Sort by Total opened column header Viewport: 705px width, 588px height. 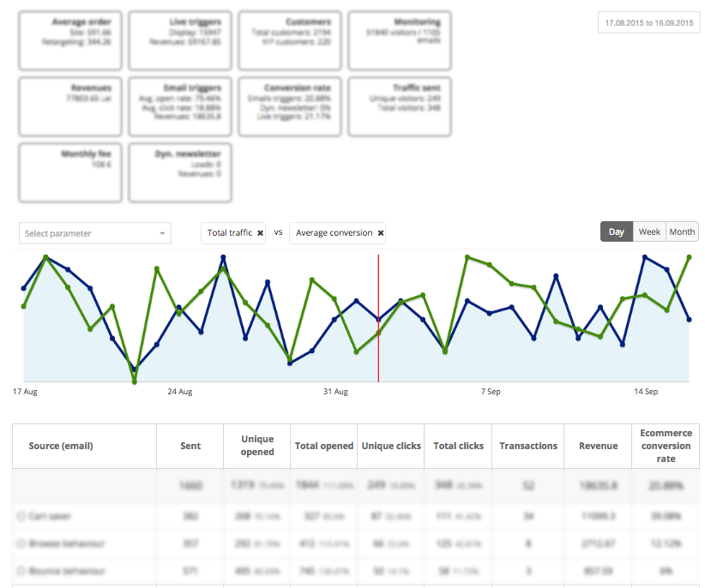(x=324, y=446)
